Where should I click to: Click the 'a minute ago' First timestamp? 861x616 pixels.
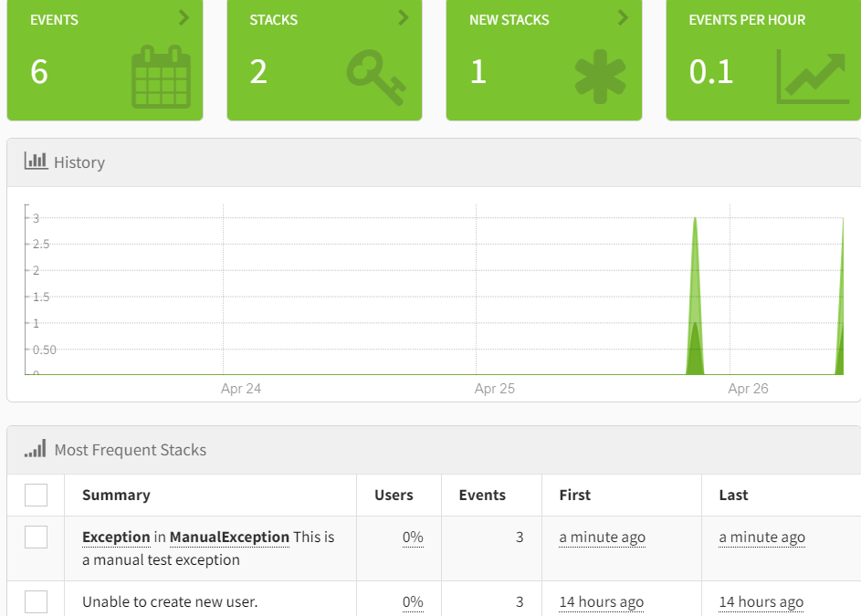coord(602,538)
